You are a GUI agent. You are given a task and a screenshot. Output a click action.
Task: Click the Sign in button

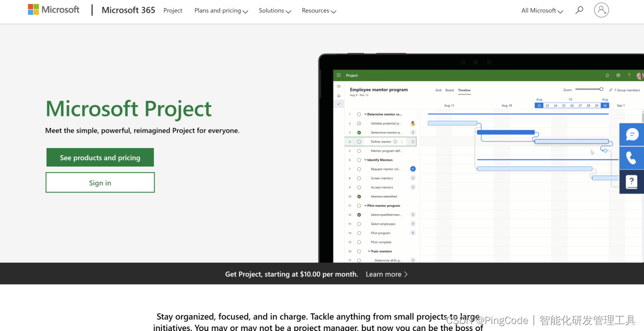point(100,182)
